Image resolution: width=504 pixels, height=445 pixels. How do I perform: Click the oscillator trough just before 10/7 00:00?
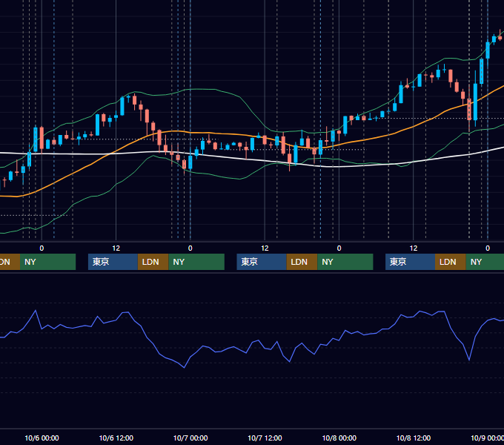184,368
